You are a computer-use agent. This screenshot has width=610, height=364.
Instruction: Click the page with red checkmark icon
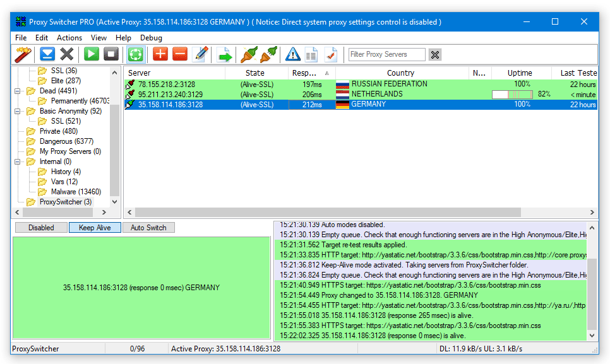point(331,54)
